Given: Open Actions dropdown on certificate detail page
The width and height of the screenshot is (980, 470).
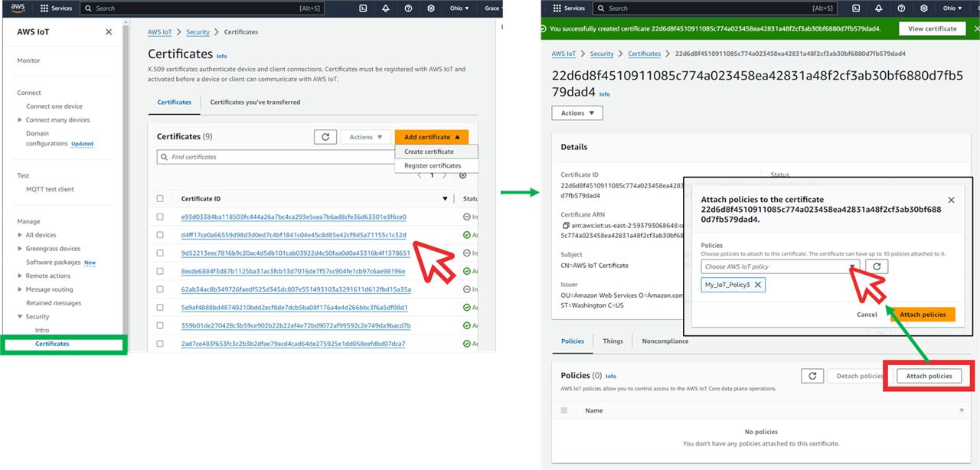Looking at the screenshot, I should click(x=577, y=113).
